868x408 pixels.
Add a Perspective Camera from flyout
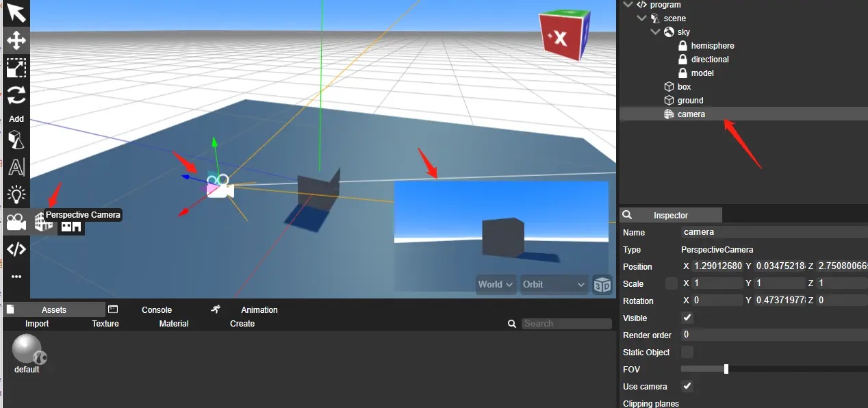(x=43, y=222)
